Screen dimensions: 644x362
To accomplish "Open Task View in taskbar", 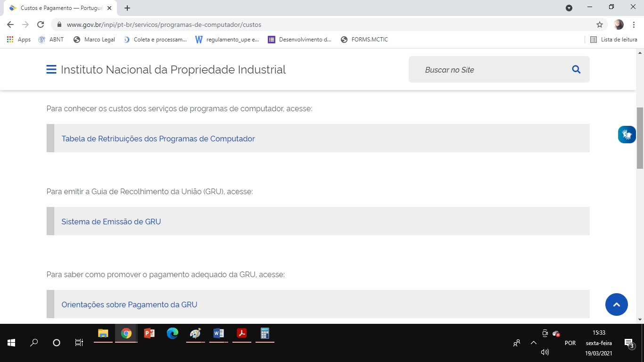I will pyautogui.click(x=79, y=343).
